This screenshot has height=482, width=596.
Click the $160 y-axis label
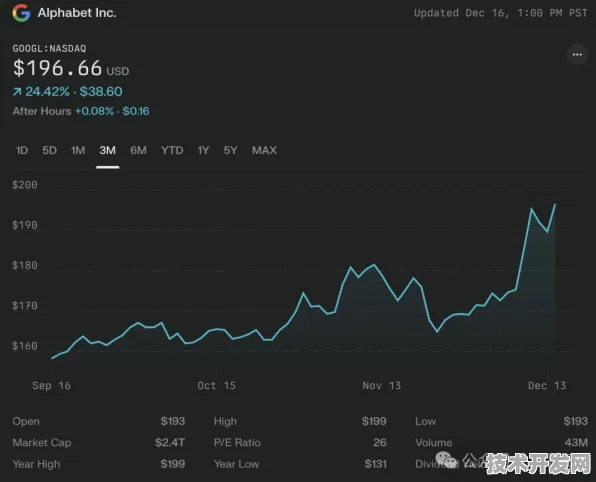[x=25, y=346]
